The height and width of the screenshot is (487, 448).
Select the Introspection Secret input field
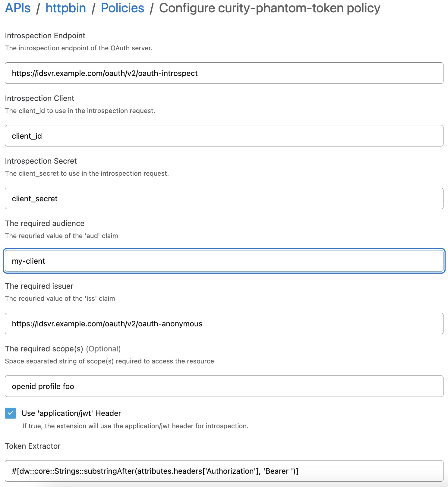coord(224,199)
